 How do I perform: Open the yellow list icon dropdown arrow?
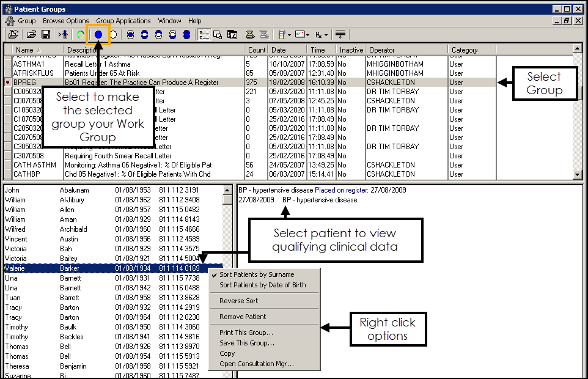288,35
